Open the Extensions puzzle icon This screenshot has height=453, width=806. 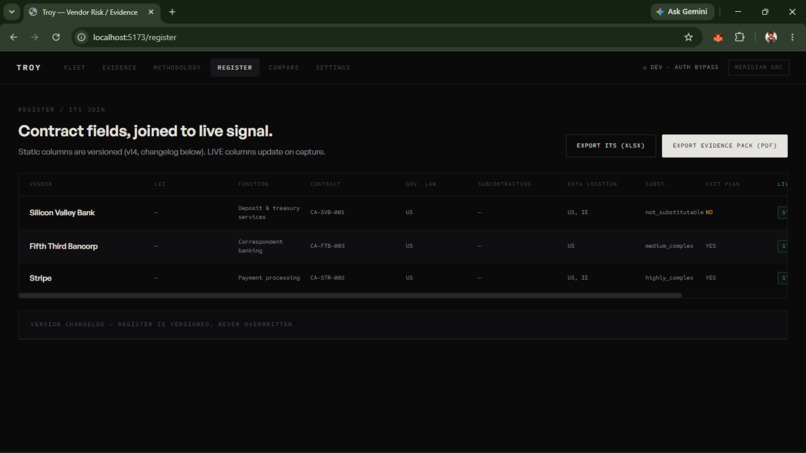[x=740, y=37]
